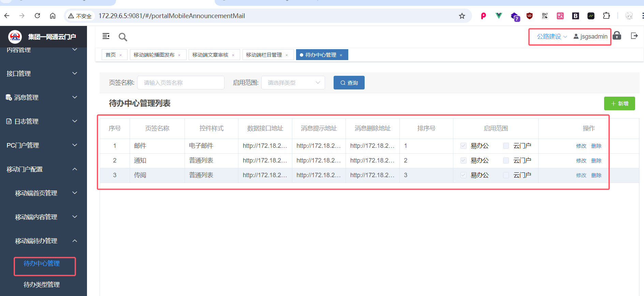Click 修改 for the 传阅 row
This screenshot has width=644, height=296.
click(x=581, y=175)
